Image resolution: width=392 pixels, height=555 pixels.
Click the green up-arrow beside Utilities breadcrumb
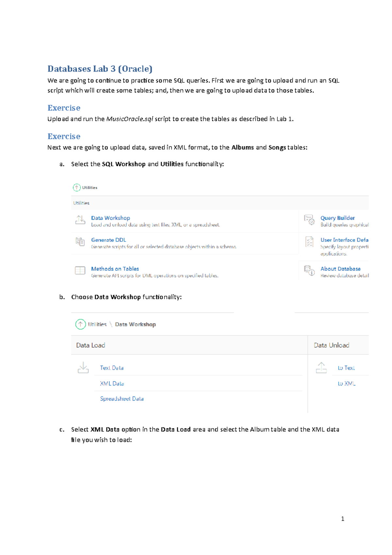coord(80,324)
